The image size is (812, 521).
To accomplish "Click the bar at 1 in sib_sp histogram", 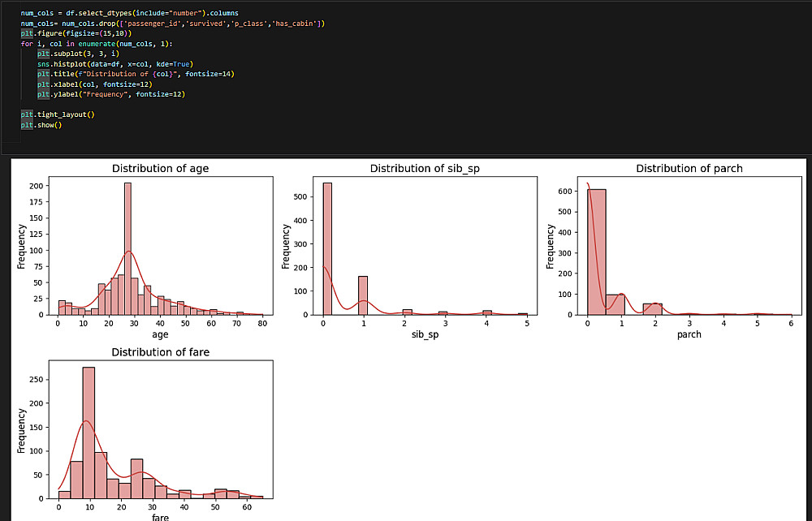I will 363,295.
